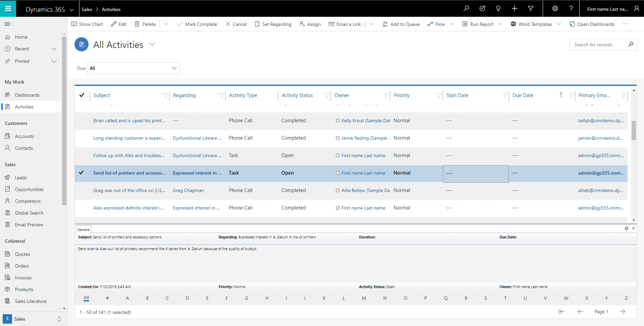Click the Activities breadcrumb item

click(111, 9)
